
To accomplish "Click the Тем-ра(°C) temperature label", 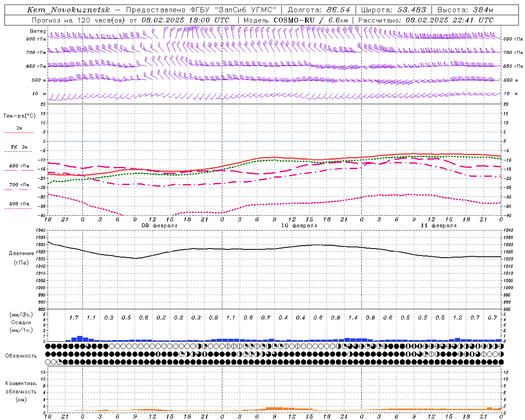I will coord(19,116).
